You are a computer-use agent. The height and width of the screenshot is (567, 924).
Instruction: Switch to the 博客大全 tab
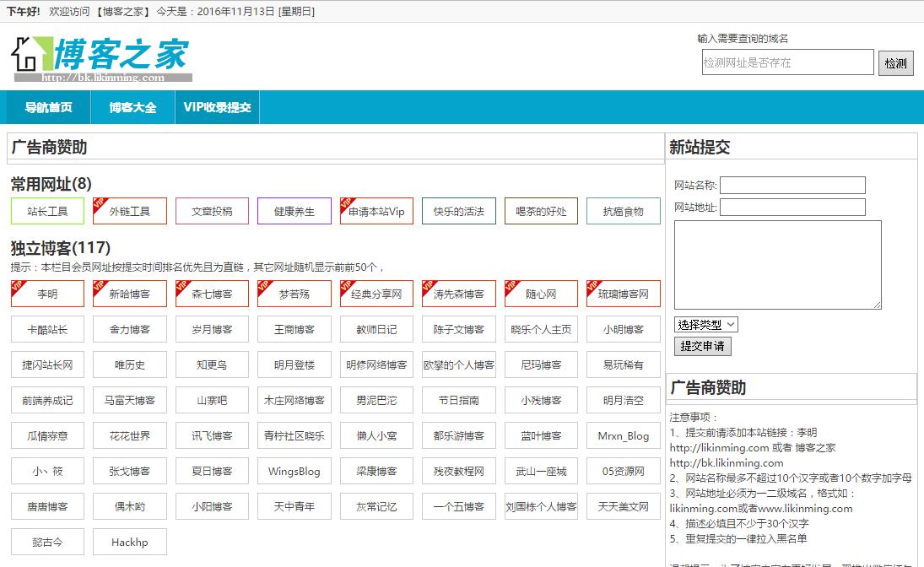(132, 107)
